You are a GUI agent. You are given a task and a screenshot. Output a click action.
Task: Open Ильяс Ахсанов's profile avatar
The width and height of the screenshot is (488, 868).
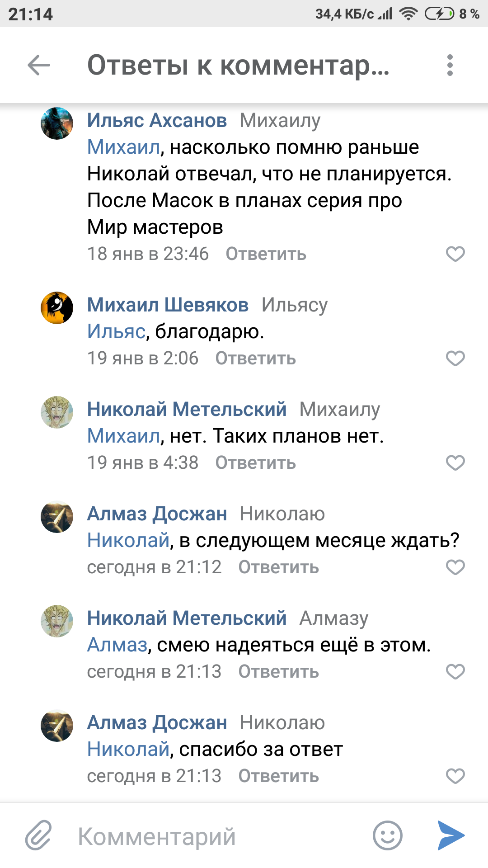click(57, 123)
